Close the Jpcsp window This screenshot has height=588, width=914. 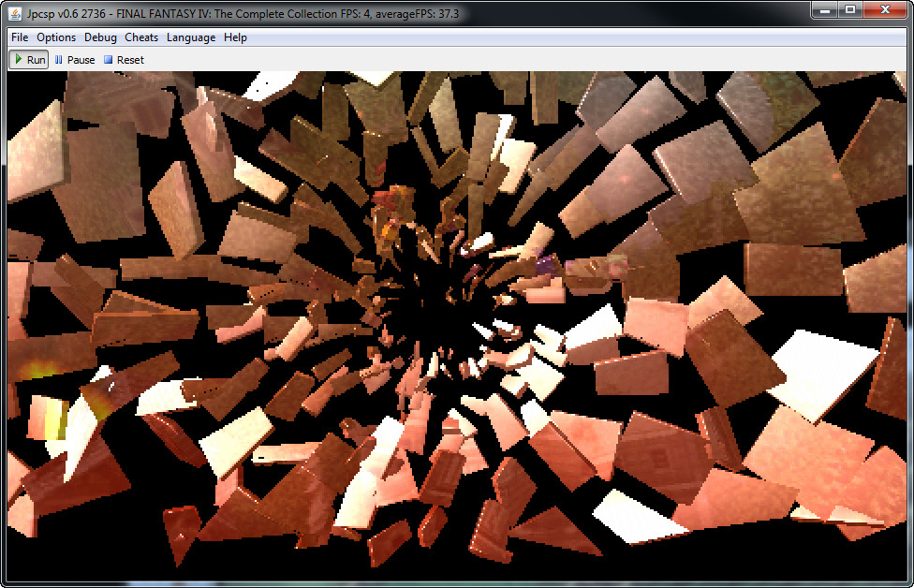(885, 9)
